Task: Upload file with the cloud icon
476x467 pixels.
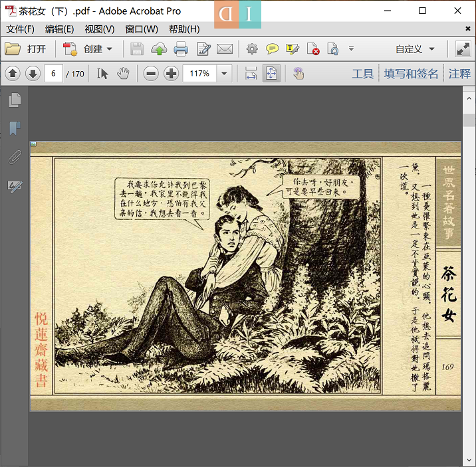Action: coord(159,49)
